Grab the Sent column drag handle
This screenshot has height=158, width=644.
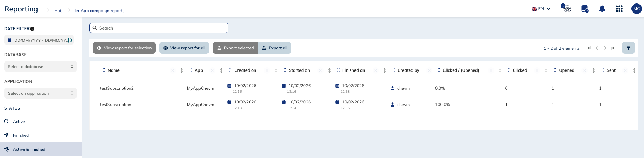(x=603, y=70)
